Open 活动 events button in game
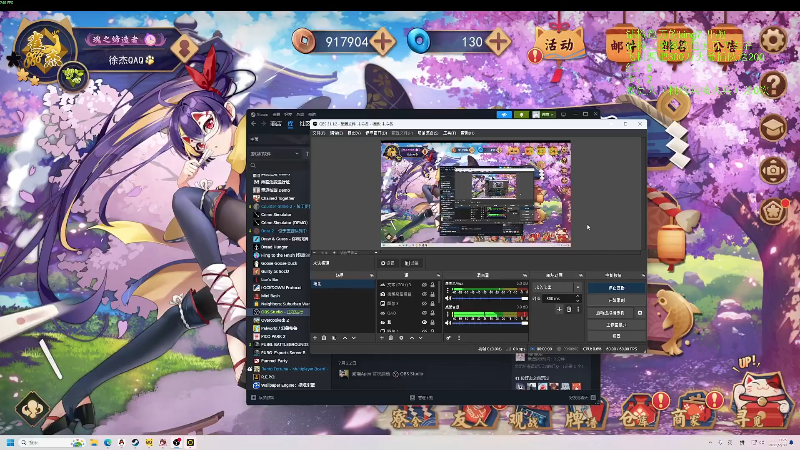This screenshot has height=450, width=800. click(559, 44)
